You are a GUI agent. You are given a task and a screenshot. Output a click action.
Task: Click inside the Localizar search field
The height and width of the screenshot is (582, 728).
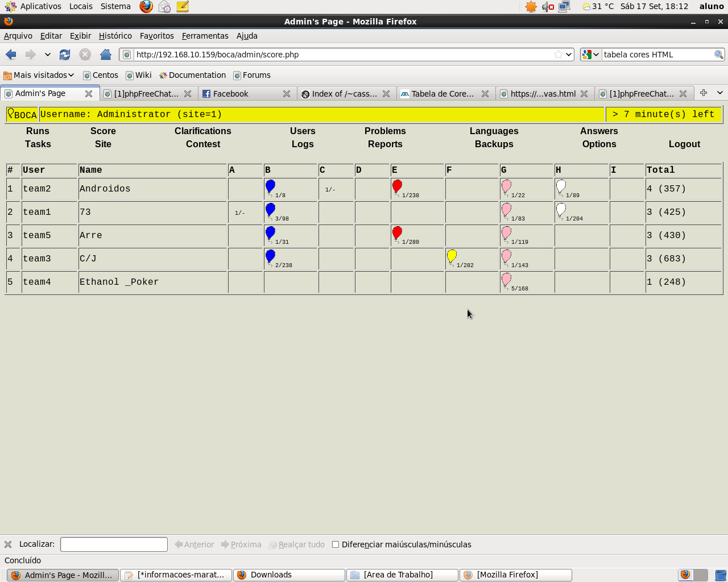click(114, 544)
